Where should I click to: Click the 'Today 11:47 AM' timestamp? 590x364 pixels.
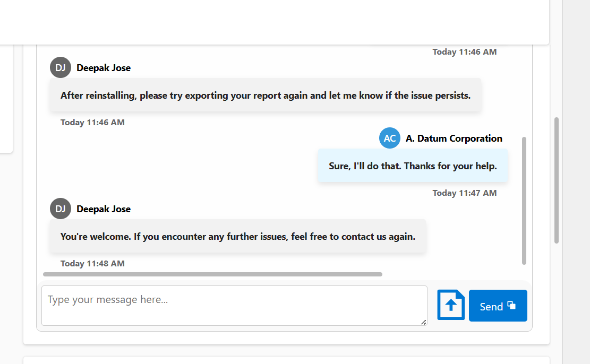point(464,193)
